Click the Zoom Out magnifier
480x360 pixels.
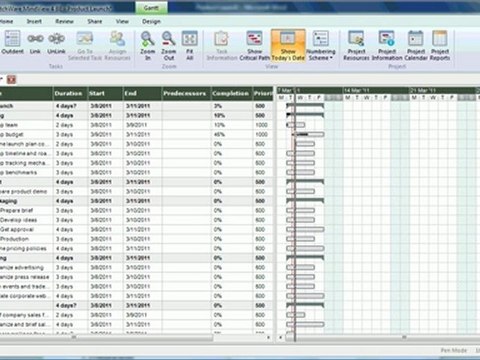coord(169,46)
